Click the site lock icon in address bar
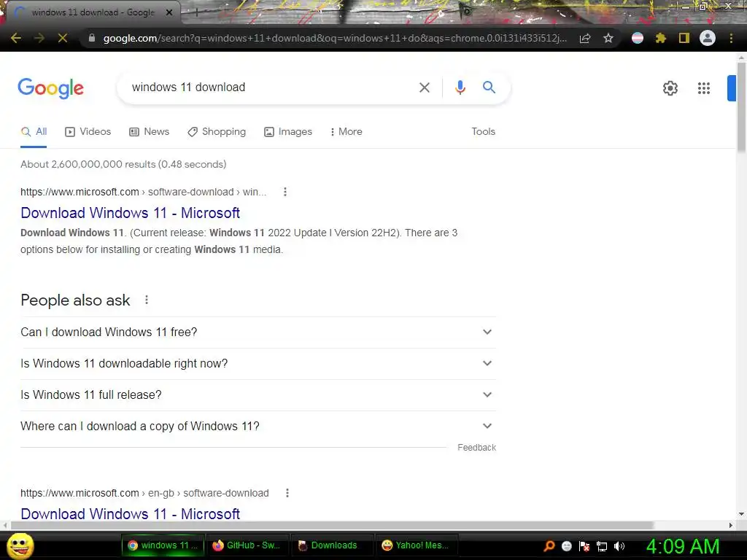Screen dimensions: 747x560 tap(92, 38)
